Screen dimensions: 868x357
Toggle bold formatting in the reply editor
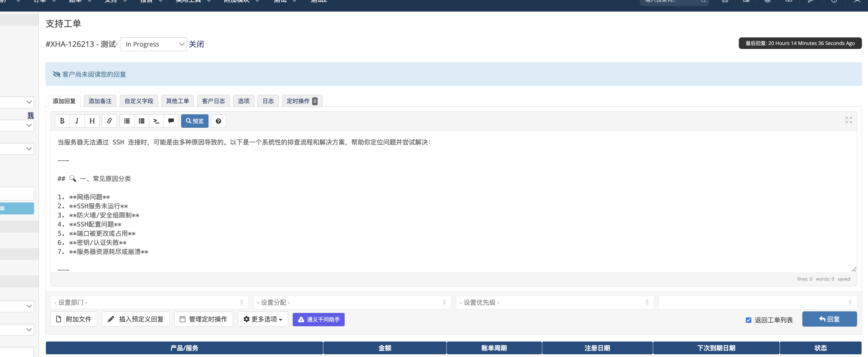(x=62, y=121)
